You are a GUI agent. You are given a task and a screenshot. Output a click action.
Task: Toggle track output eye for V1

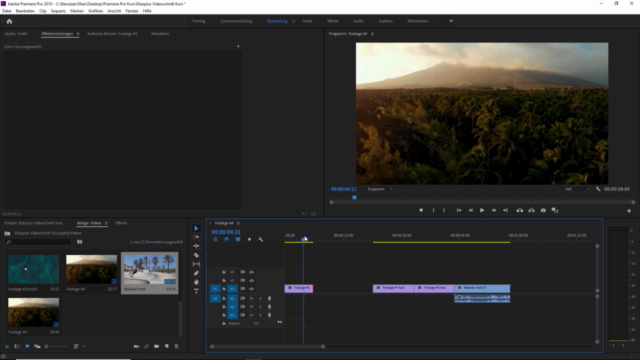(251, 289)
